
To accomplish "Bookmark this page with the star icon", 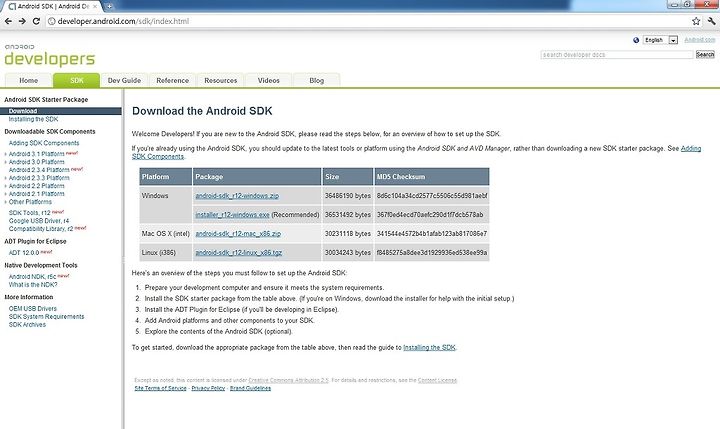I will (696, 21).
